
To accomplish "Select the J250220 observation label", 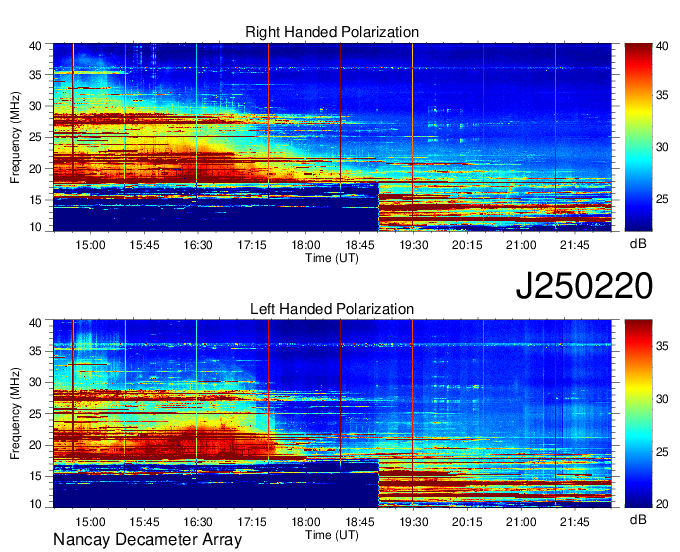I will (584, 286).
